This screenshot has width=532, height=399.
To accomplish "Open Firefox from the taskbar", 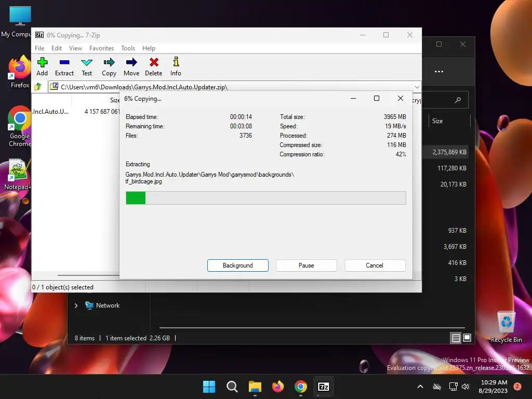I will click(278, 387).
